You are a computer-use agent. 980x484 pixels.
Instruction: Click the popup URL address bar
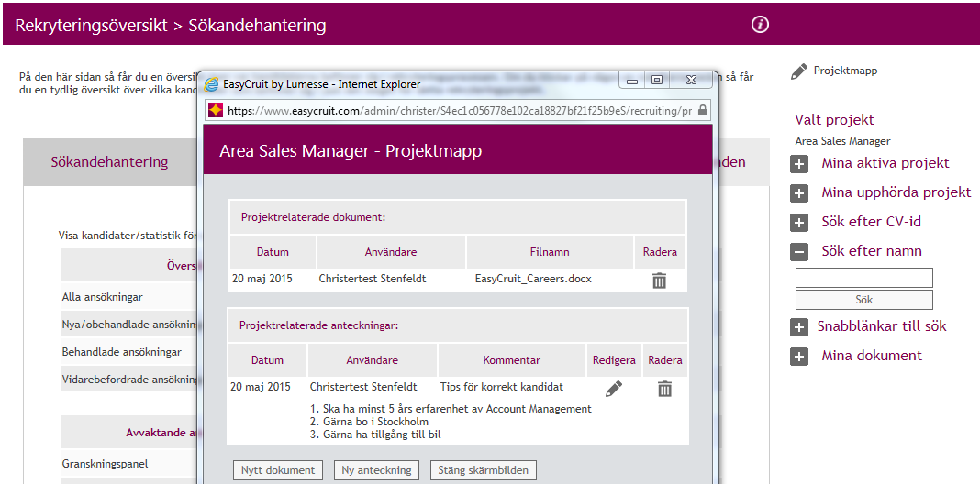(x=460, y=111)
